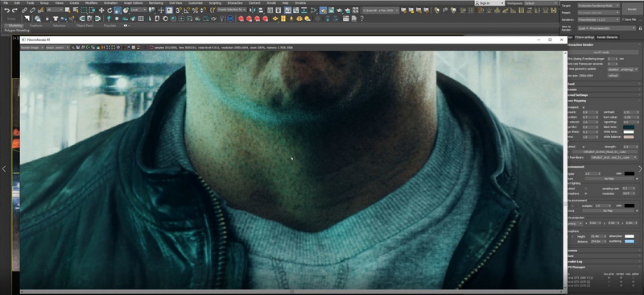Toggle the checkbox right of environment No Map
This screenshot has width=644, height=295.
[x=637, y=179]
